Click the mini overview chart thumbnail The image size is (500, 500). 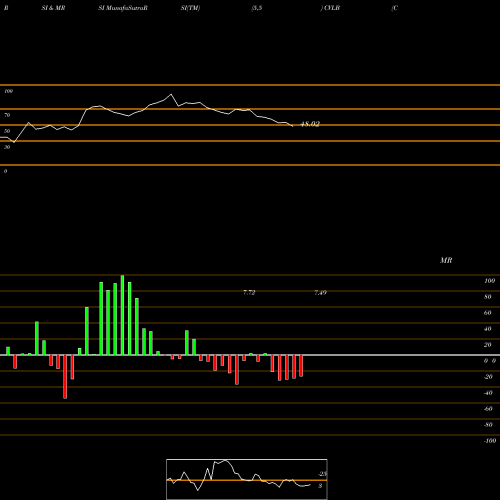pos(247,479)
